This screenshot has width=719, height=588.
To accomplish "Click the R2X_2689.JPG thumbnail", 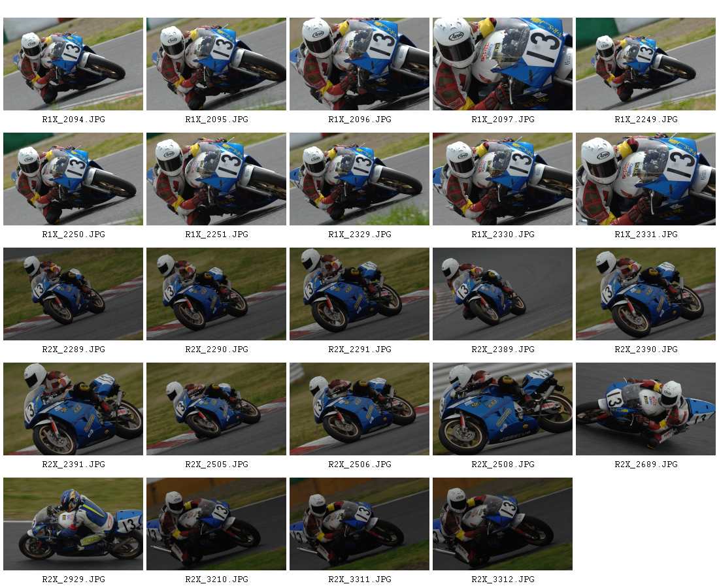I will [646, 409].
